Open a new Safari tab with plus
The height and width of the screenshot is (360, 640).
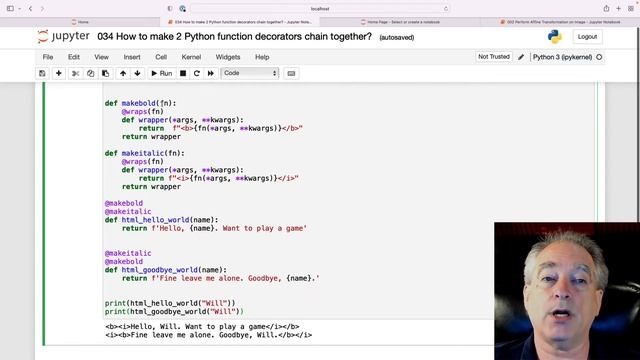[618, 8]
